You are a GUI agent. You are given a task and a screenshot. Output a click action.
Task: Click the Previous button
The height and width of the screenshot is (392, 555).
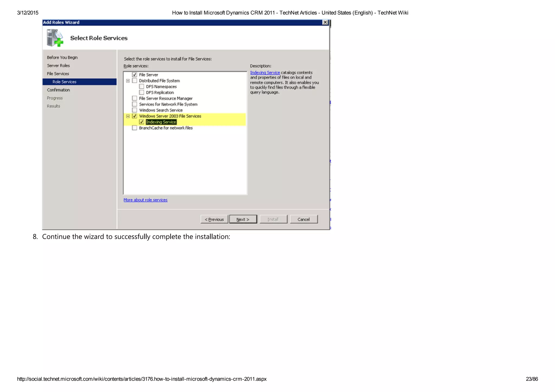pos(214,219)
